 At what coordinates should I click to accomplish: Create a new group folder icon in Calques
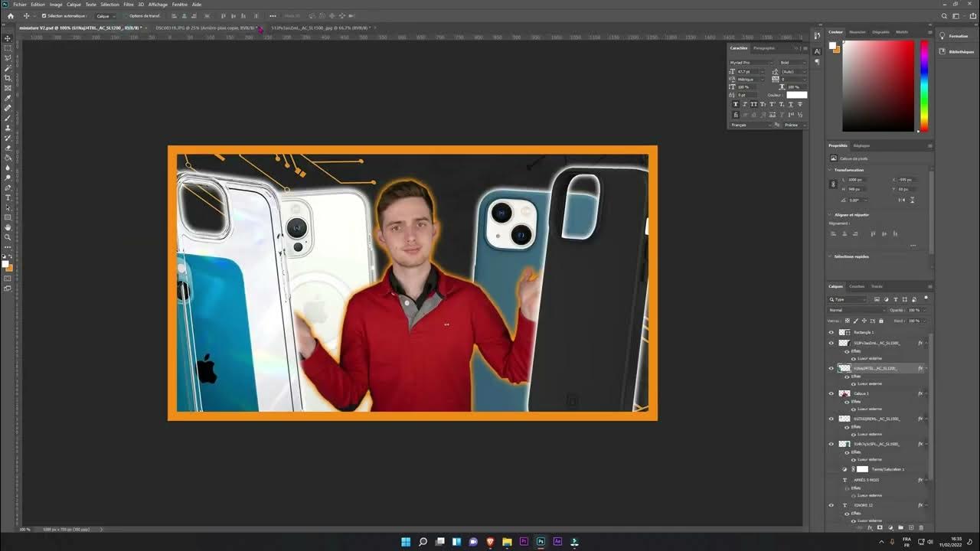(x=900, y=527)
